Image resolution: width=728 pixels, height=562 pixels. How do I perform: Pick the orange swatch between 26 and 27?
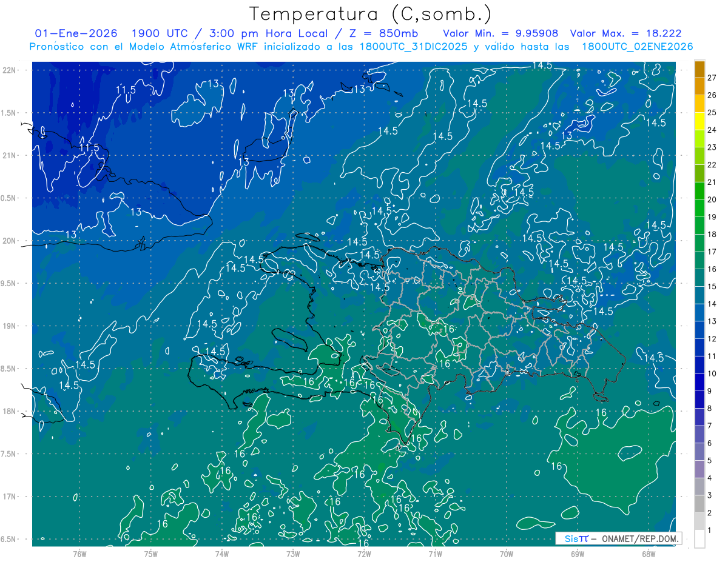click(699, 86)
